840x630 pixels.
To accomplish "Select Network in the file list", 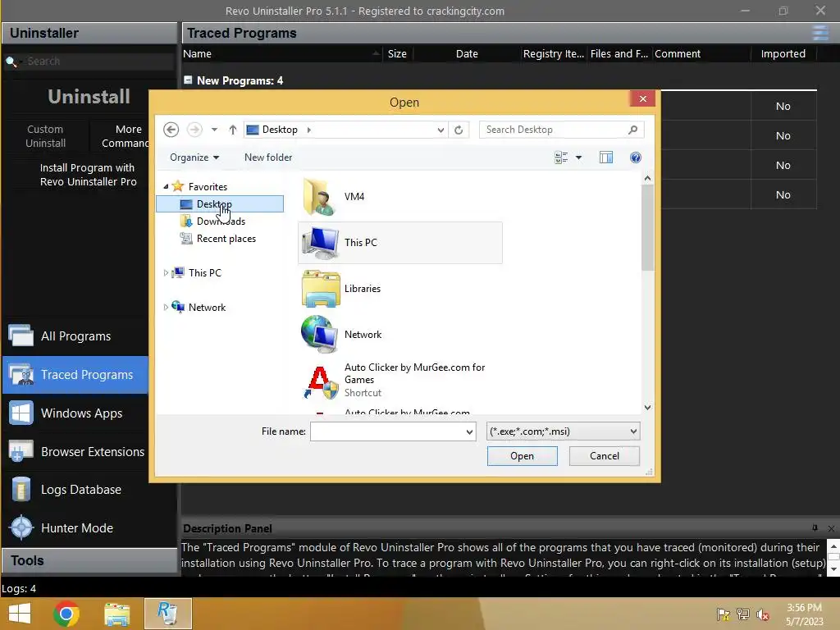I will [400, 335].
